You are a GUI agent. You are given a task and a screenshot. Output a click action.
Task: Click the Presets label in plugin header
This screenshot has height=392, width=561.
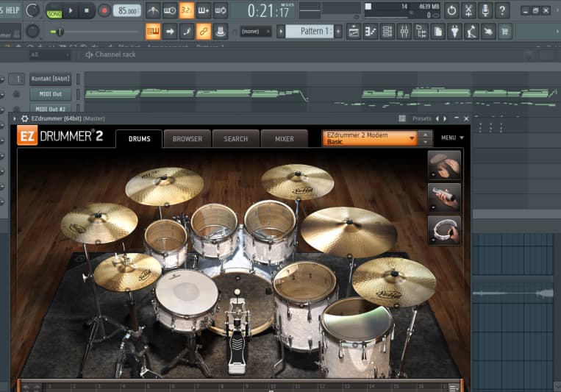422,118
